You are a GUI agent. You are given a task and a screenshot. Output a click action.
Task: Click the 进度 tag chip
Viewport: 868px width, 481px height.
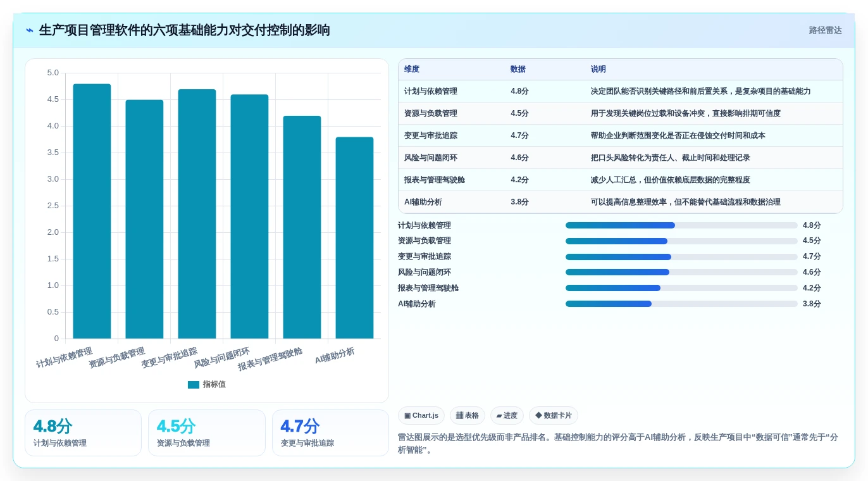[x=507, y=416]
